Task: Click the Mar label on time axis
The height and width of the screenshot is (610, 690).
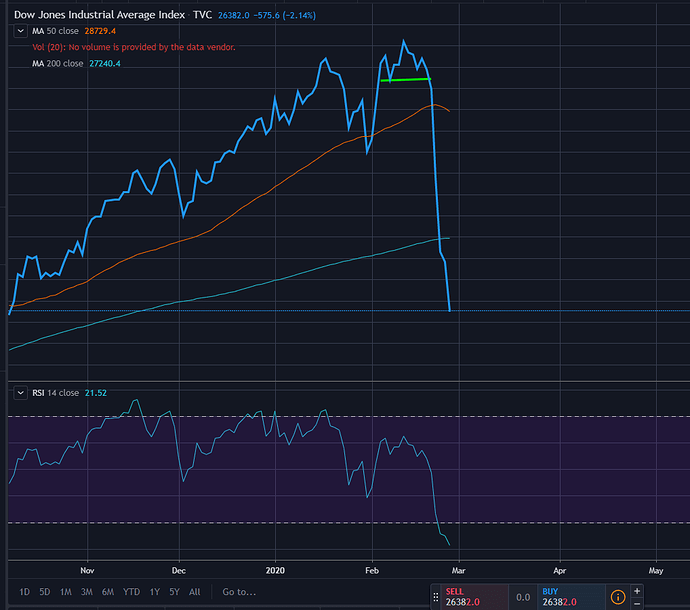Action: (459, 571)
